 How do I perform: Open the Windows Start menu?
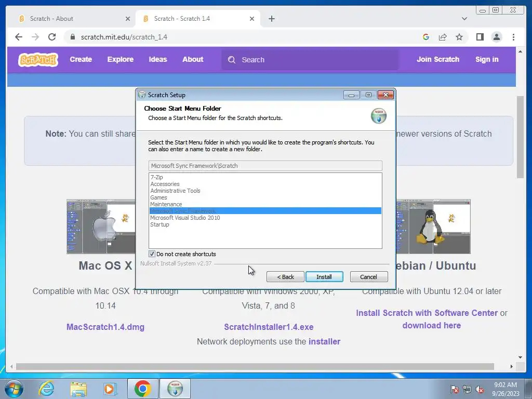pos(14,389)
